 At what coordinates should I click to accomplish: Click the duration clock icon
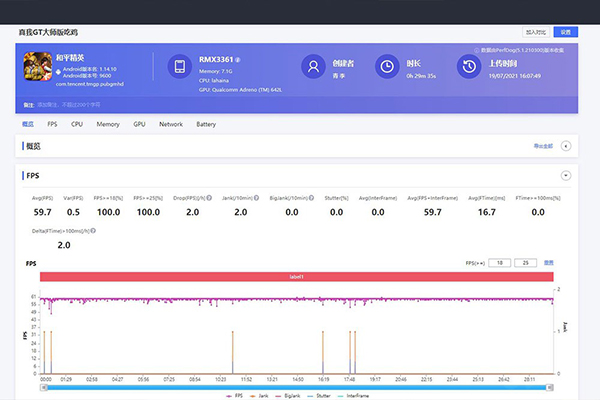click(x=386, y=67)
